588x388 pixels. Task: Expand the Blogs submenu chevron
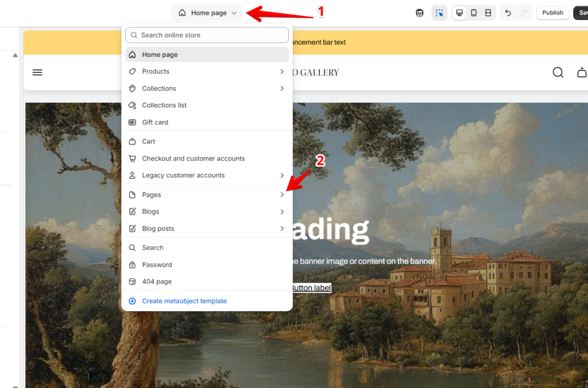point(282,211)
